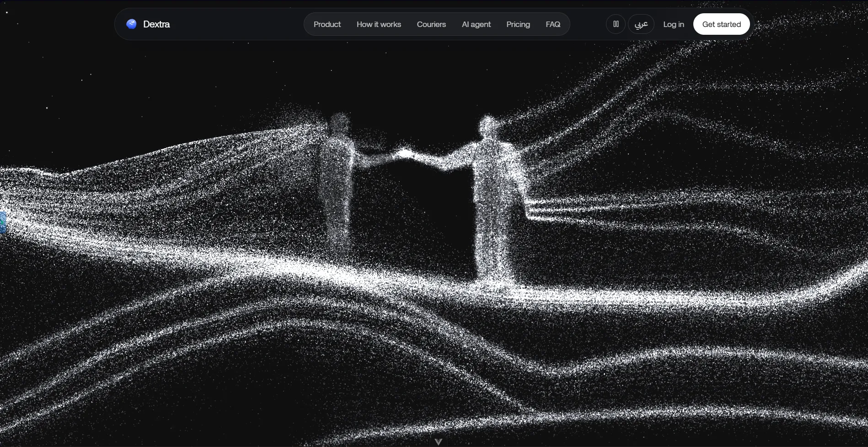Open the Dextra home link text

click(156, 24)
